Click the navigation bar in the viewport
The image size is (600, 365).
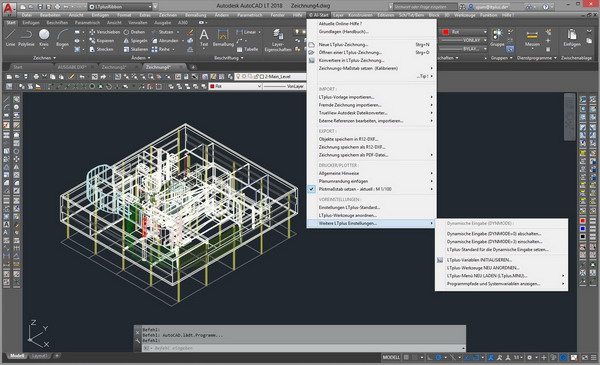coord(569,117)
